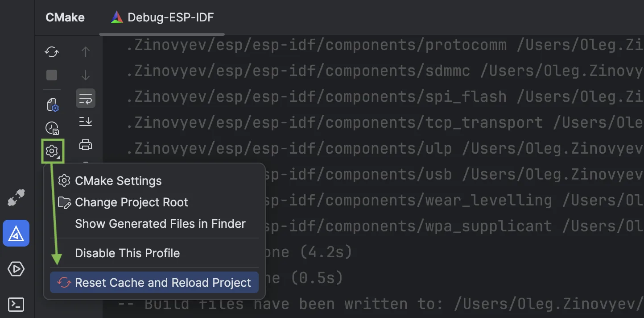Click the Reload CMake Project icon
Viewport: 644px width, 318px height.
tap(52, 52)
